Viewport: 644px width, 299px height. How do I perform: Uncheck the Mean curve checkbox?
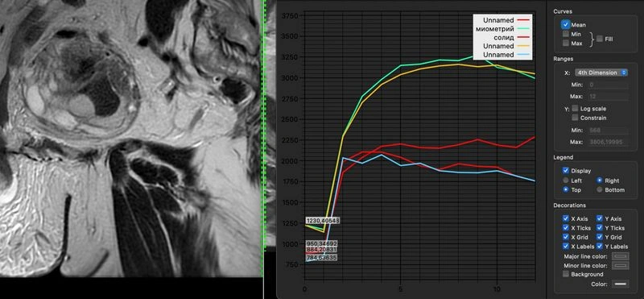[566, 25]
